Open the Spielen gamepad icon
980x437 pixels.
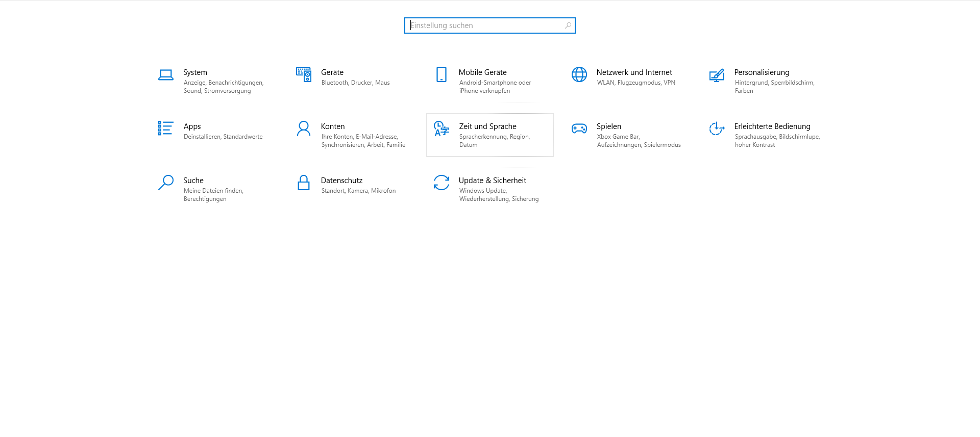click(x=579, y=128)
